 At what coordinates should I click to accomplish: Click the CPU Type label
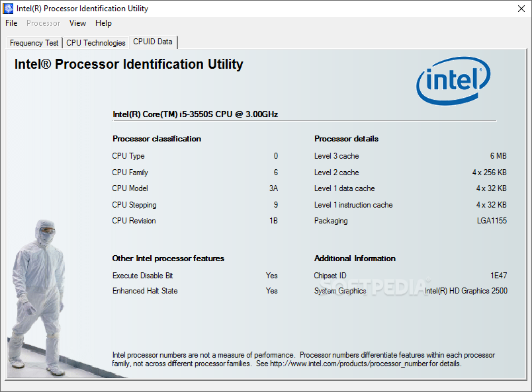click(x=128, y=156)
